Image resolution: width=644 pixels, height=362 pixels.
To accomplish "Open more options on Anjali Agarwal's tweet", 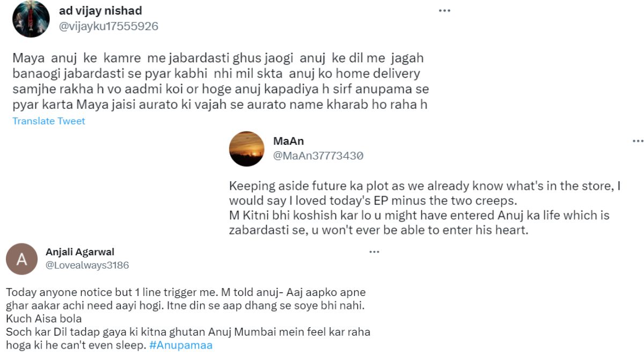I will [x=374, y=251].
